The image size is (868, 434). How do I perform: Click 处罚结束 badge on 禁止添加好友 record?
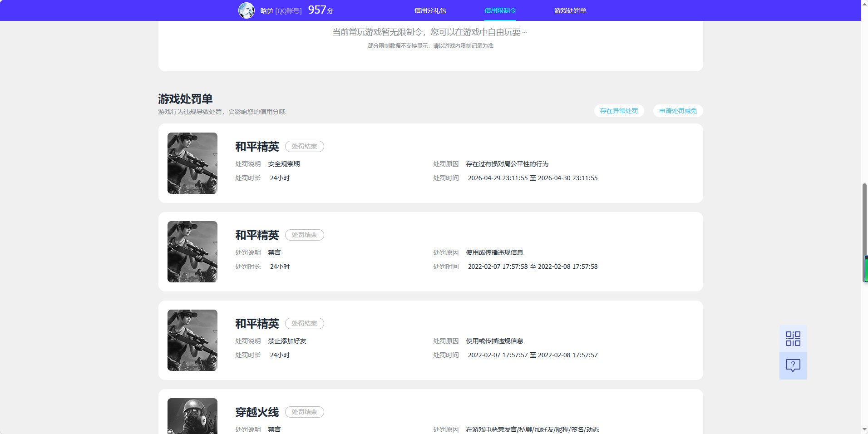click(305, 323)
